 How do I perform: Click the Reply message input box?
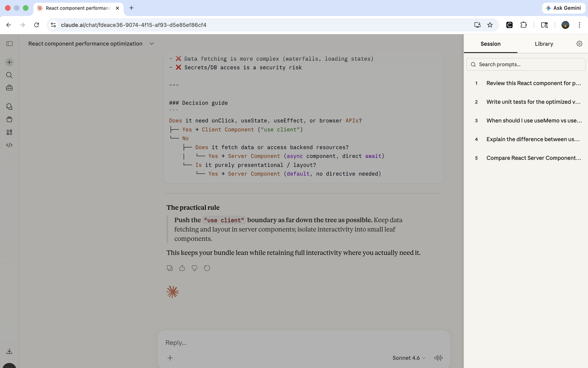click(x=303, y=343)
